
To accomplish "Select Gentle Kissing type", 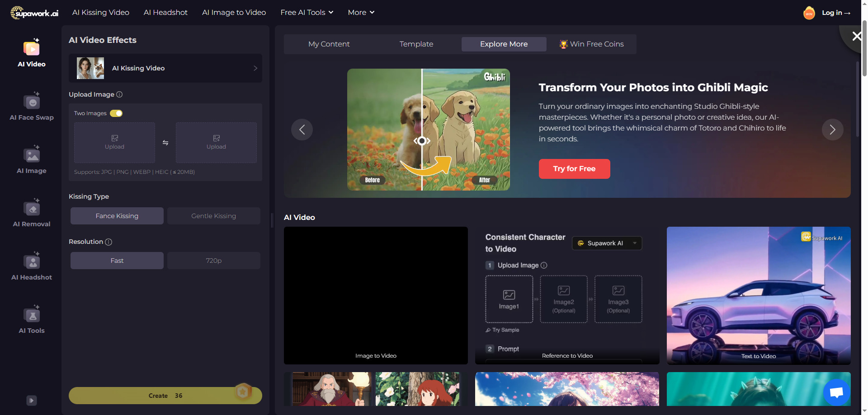I will click(213, 216).
